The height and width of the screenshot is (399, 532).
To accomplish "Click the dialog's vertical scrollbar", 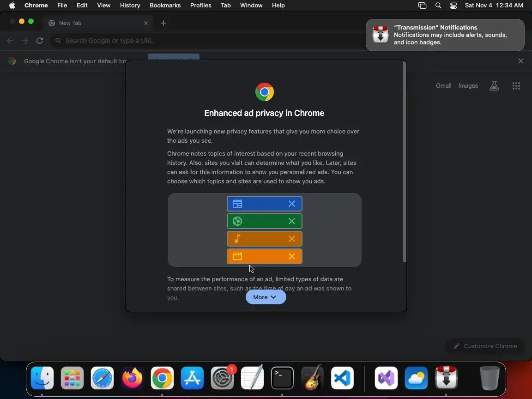I will pyautogui.click(x=405, y=162).
